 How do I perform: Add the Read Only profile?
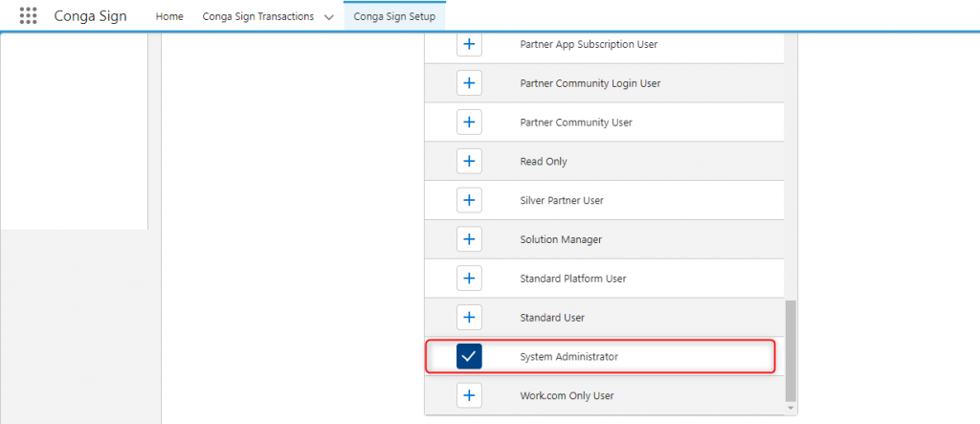tap(469, 162)
